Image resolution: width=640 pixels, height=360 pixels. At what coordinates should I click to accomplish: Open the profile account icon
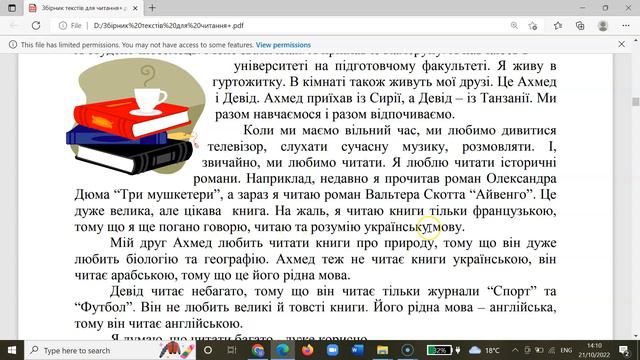[603, 25]
